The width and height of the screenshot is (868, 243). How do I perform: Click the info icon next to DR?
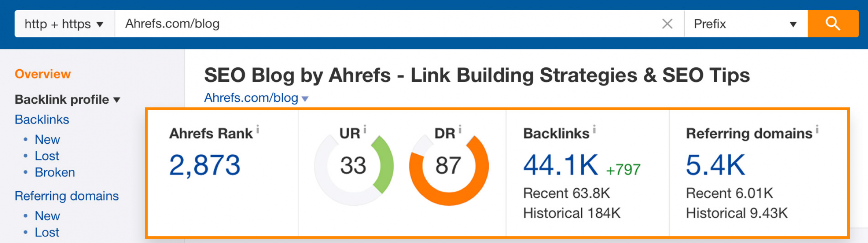(460, 129)
